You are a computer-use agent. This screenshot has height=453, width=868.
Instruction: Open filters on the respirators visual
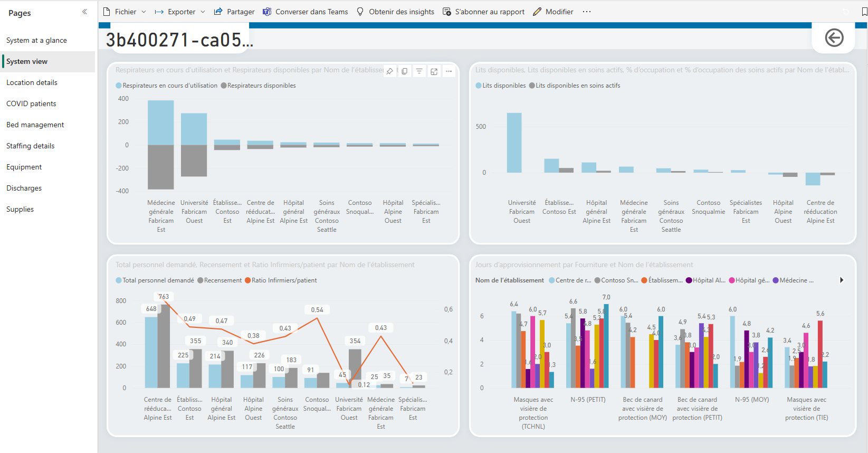[x=419, y=71]
